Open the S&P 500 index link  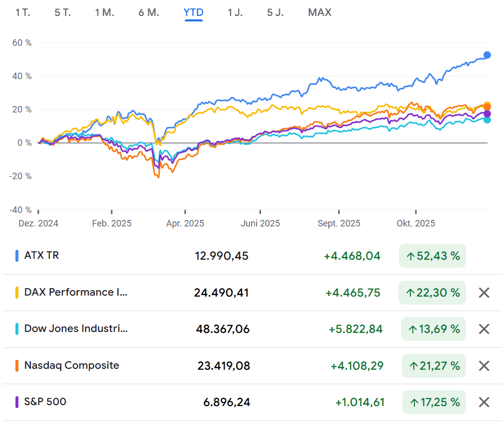45,402
